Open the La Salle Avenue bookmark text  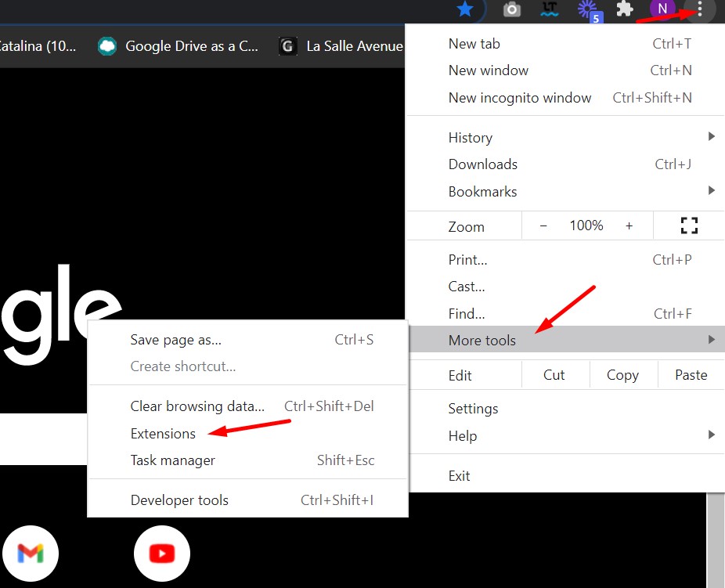tap(355, 46)
